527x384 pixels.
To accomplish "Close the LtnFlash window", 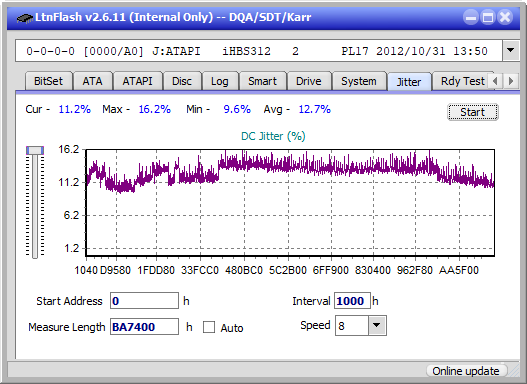I will [505, 17].
